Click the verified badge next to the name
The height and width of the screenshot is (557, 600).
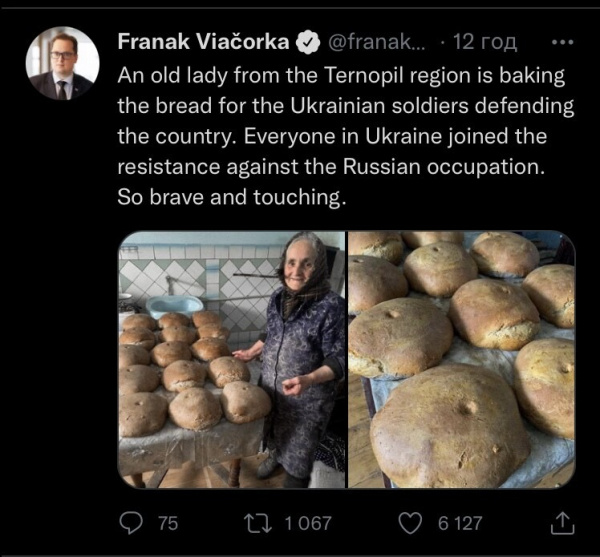click(308, 42)
